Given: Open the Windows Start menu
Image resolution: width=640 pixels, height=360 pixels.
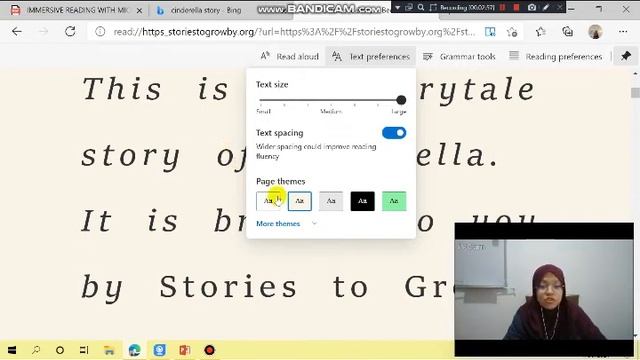Looking at the screenshot, I should point(12,350).
